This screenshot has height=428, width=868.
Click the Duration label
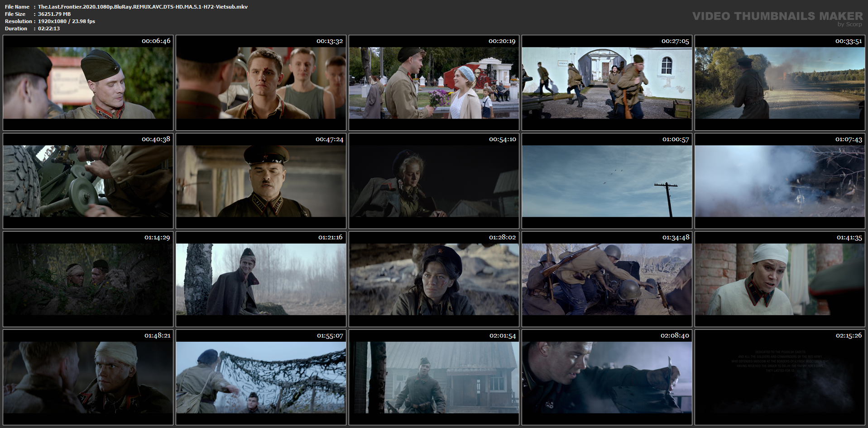16,29
